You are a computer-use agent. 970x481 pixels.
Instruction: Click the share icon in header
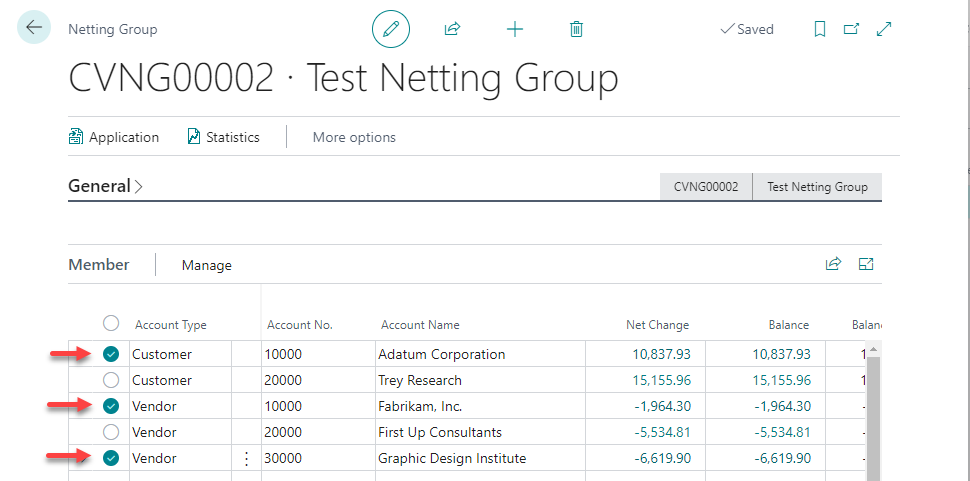click(x=452, y=29)
